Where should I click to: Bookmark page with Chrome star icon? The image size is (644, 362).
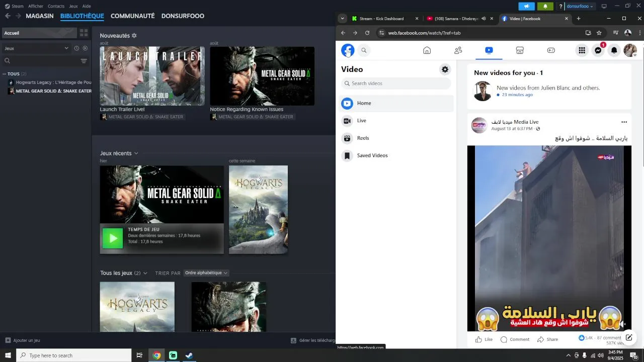click(x=599, y=33)
